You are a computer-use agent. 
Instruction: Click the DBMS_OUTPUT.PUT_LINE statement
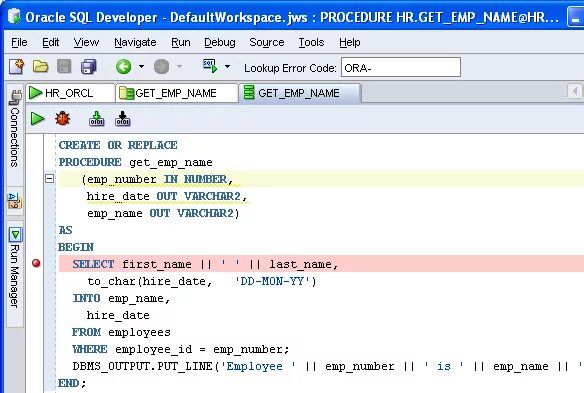[328, 367]
